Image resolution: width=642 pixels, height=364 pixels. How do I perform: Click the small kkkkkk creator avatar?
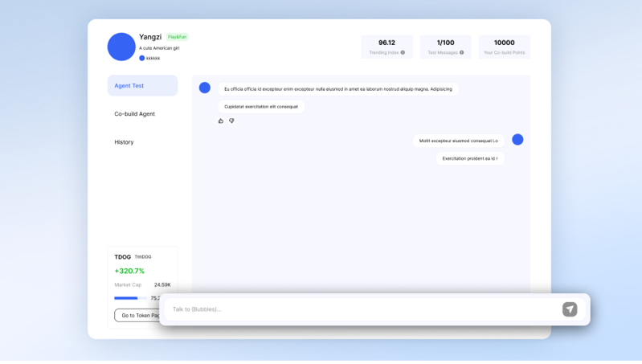142,58
